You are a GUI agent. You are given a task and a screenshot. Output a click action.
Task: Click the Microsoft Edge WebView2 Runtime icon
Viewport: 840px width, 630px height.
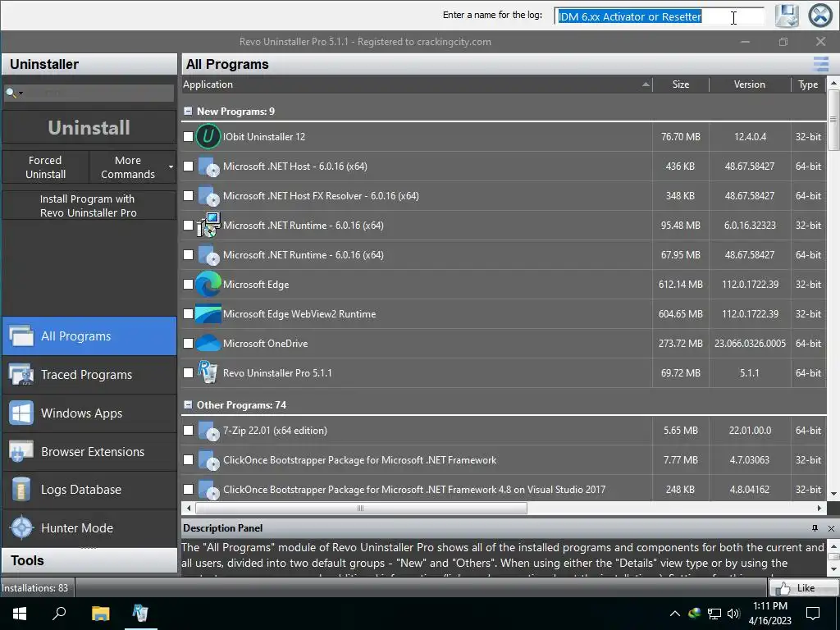(x=208, y=314)
